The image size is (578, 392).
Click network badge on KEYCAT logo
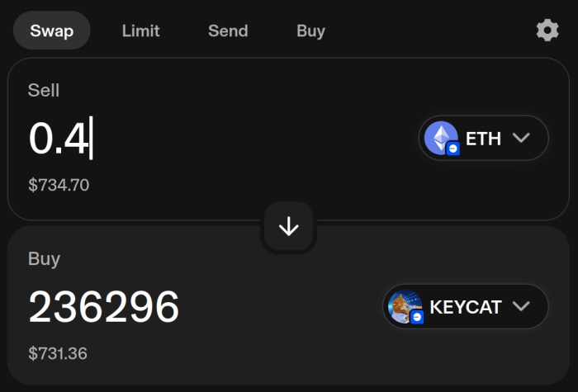[417, 317]
